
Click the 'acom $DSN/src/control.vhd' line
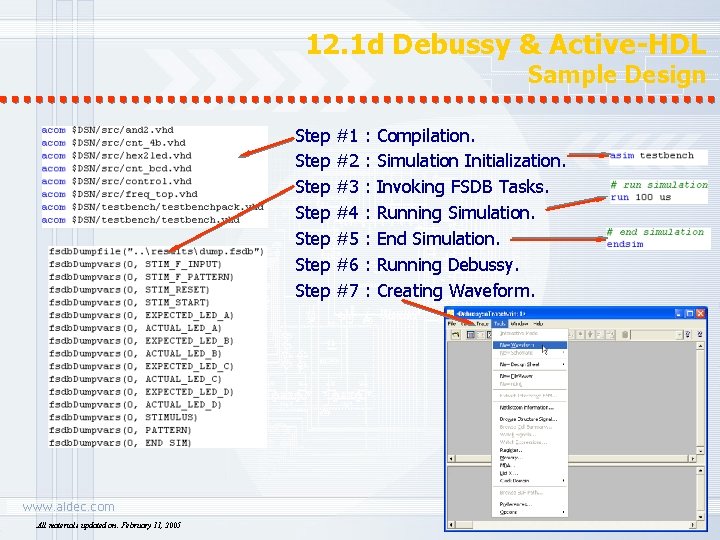click(116, 181)
